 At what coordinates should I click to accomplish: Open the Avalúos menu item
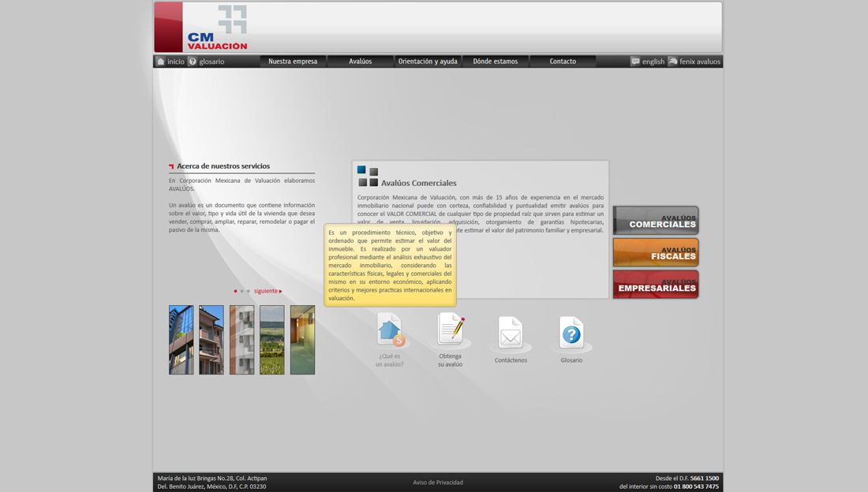point(361,61)
